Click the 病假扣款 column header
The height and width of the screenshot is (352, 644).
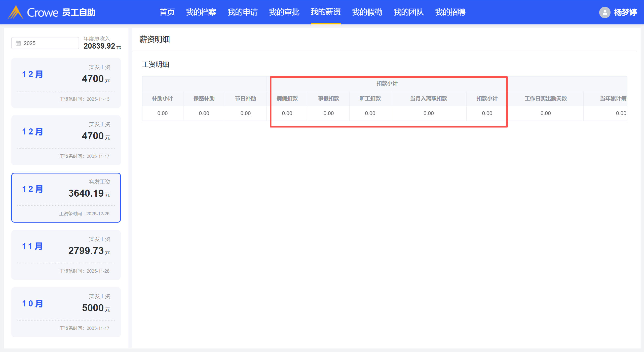point(287,98)
